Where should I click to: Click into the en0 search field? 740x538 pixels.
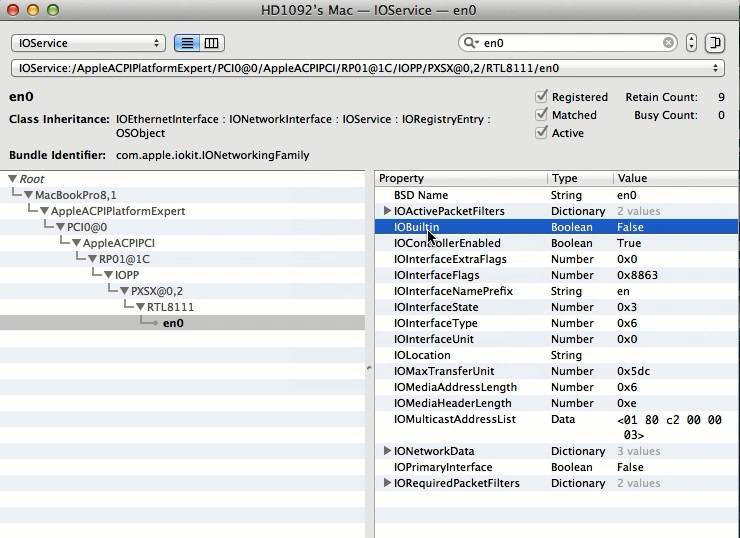(x=570, y=43)
